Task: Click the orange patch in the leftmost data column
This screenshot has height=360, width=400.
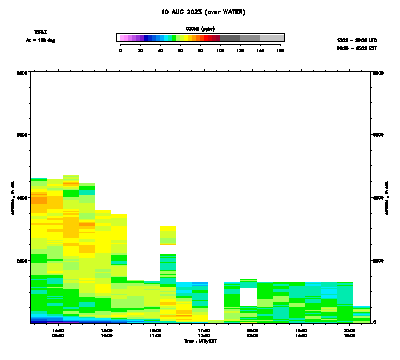Action: (x=39, y=200)
